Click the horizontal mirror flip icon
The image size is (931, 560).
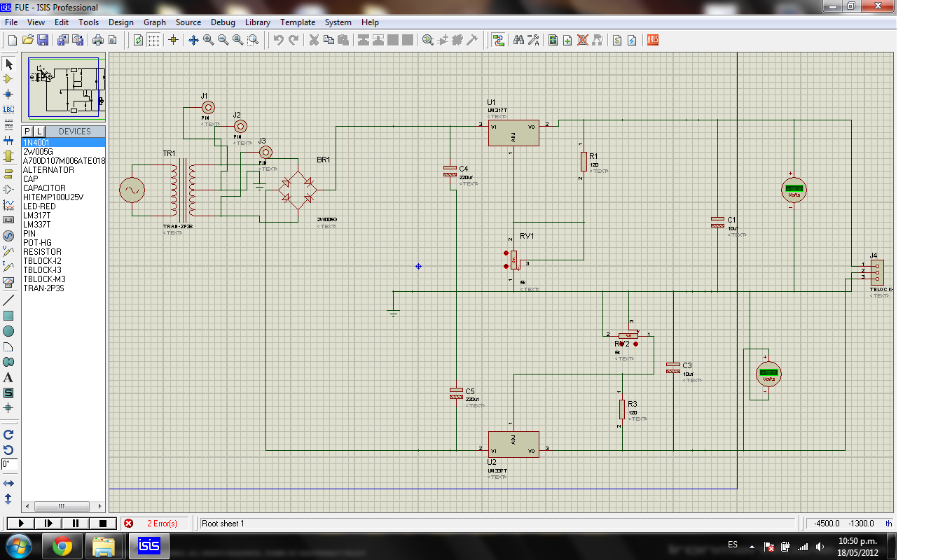coord(9,484)
